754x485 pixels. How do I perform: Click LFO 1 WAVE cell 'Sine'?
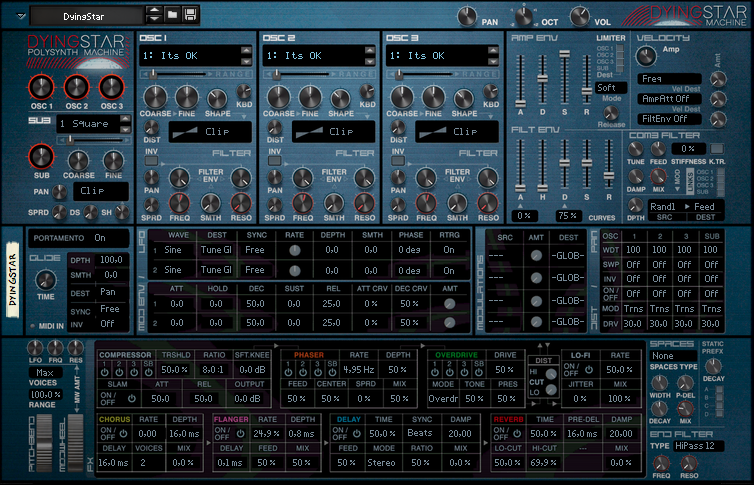tap(173, 250)
